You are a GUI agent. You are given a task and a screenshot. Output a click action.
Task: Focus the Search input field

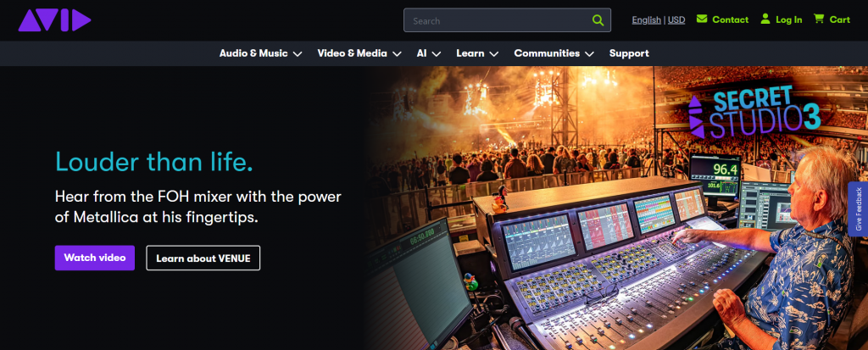(507, 20)
